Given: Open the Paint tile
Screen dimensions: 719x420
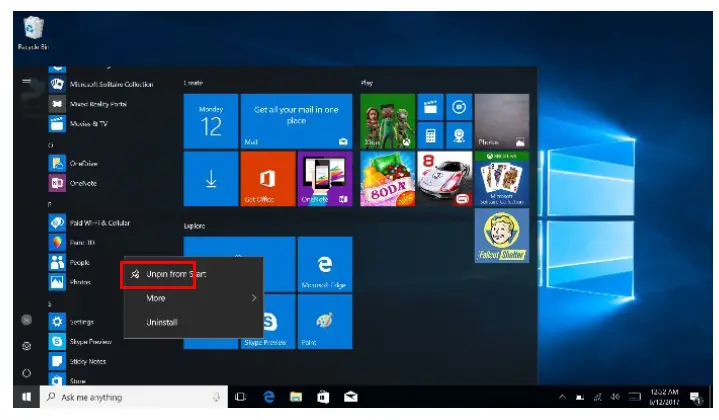Looking at the screenshot, I should pyautogui.click(x=325, y=321).
